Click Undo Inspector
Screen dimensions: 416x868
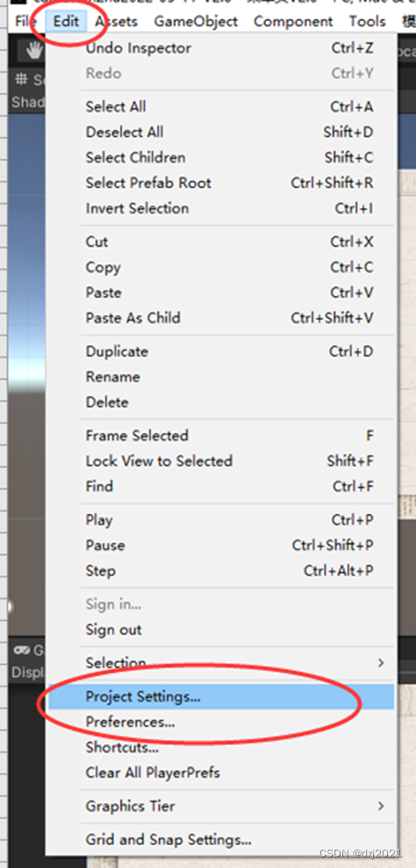pyautogui.click(x=221, y=48)
